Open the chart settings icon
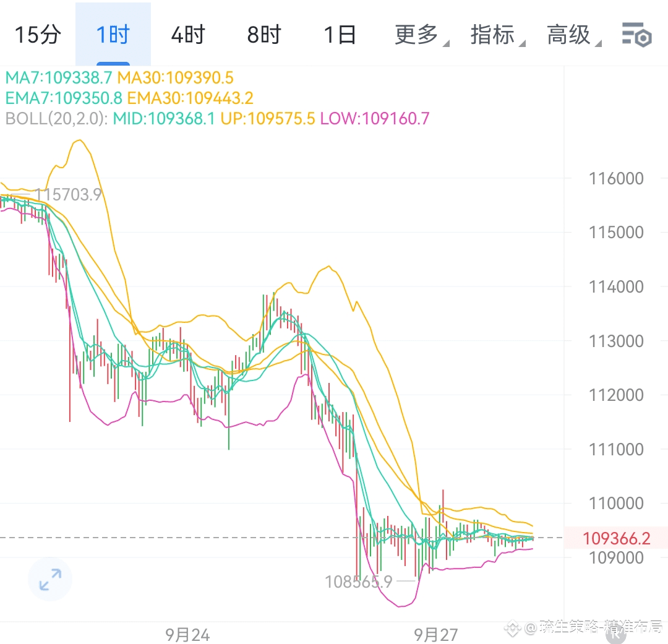The width and height of the screenshot is (668, 644). pos(636,35)
